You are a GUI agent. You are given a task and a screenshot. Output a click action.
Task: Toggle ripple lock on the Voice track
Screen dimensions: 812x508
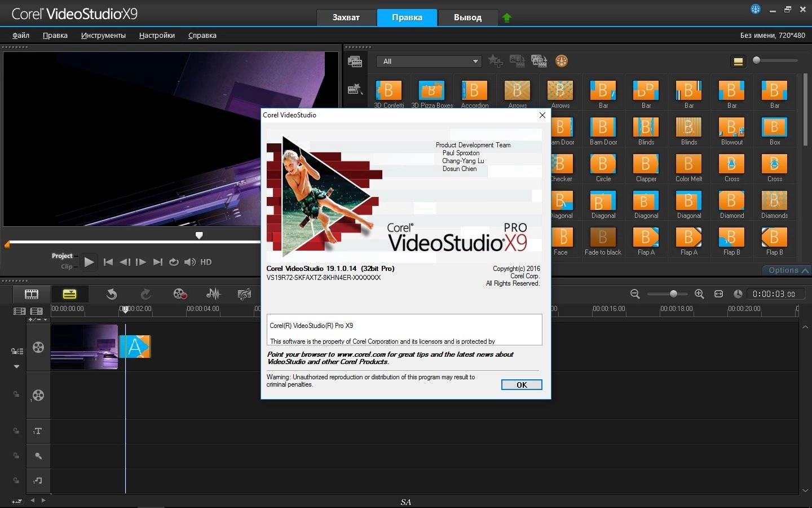coord(16,456)
